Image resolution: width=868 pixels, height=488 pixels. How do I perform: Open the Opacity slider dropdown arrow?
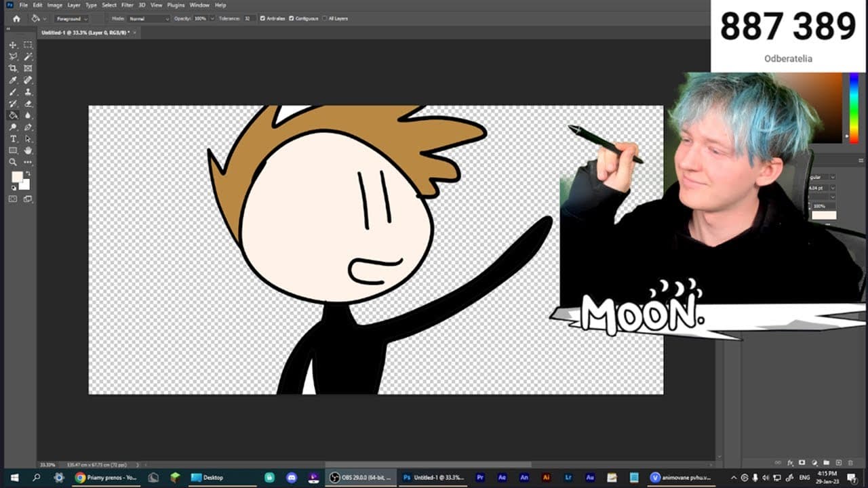tap(212, 18)
